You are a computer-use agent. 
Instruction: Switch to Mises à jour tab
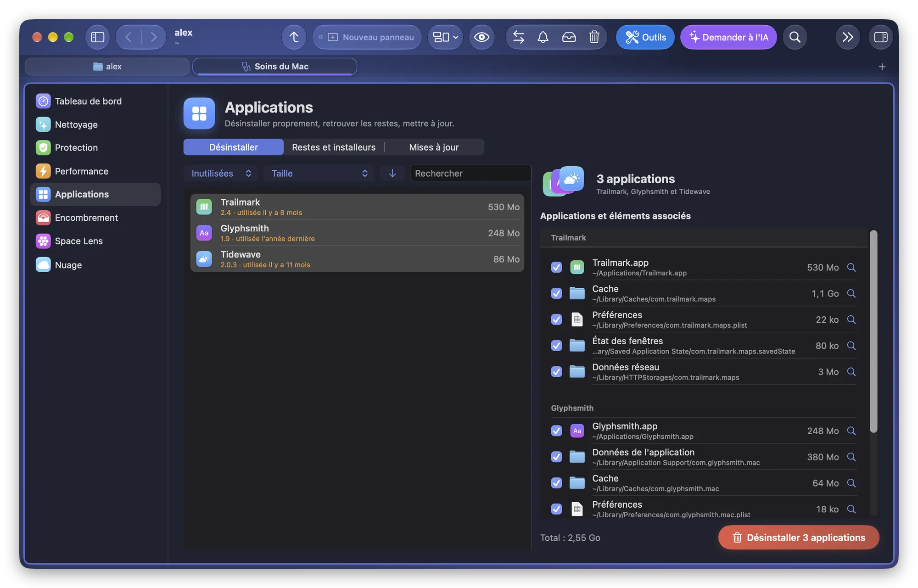click(x=434, y=147)
